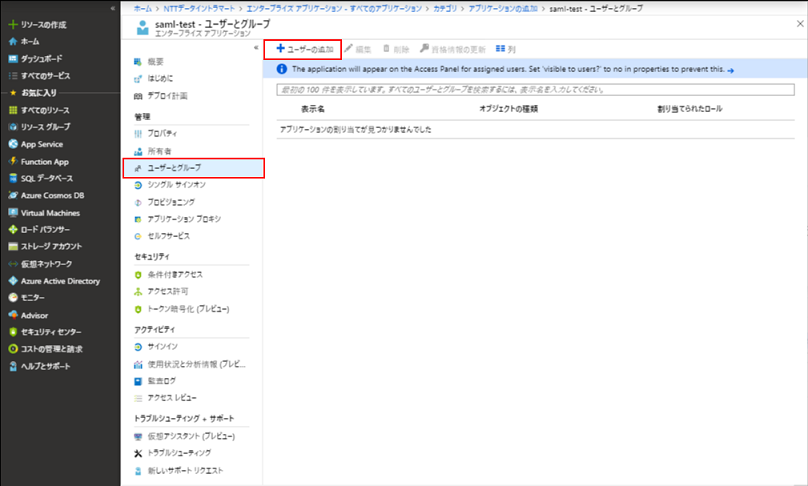Sort by 表示名 column header
808x486 pixels.
pyautogui.click(x=313, y=109)
